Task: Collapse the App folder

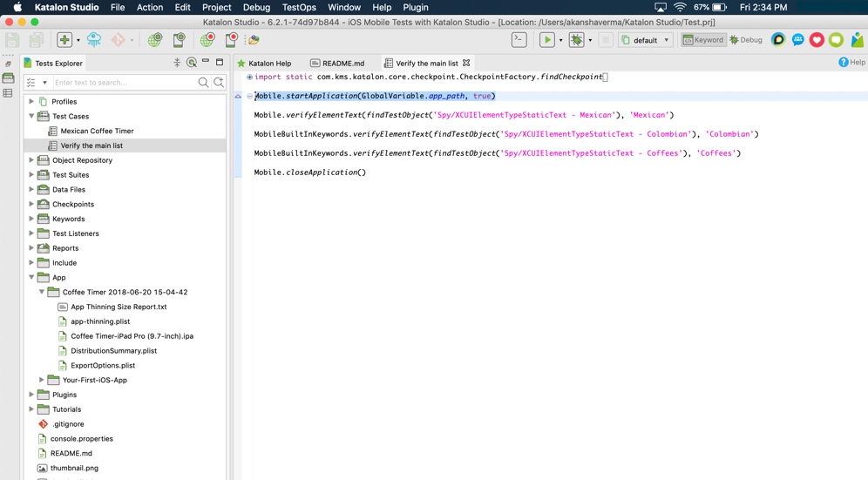Action: tap(31, 277)
